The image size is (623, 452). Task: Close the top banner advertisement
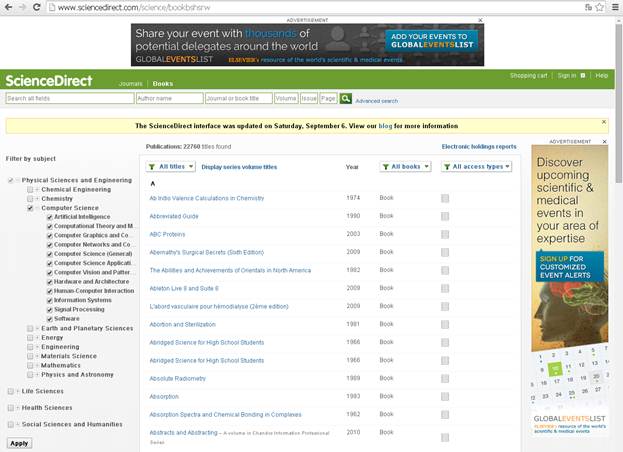tap(480, 20)
